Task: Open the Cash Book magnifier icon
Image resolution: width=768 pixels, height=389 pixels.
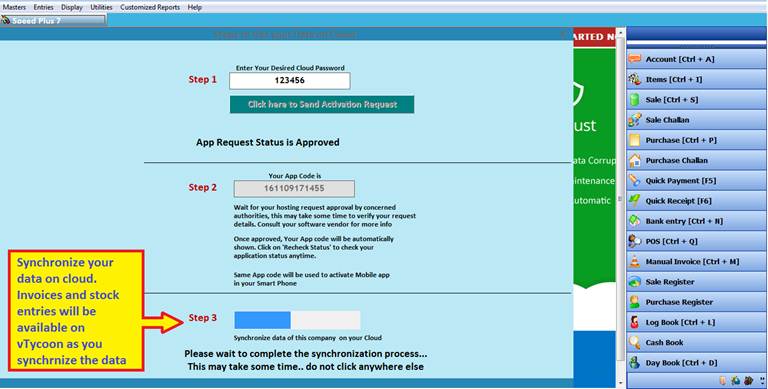Action: (635, 342)
